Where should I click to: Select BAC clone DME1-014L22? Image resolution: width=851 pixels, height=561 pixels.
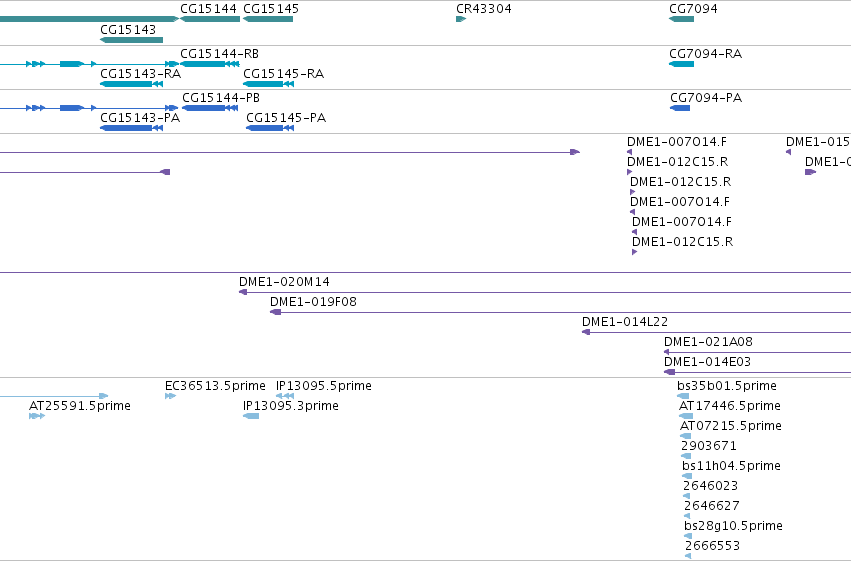click(x=716, y=332)
